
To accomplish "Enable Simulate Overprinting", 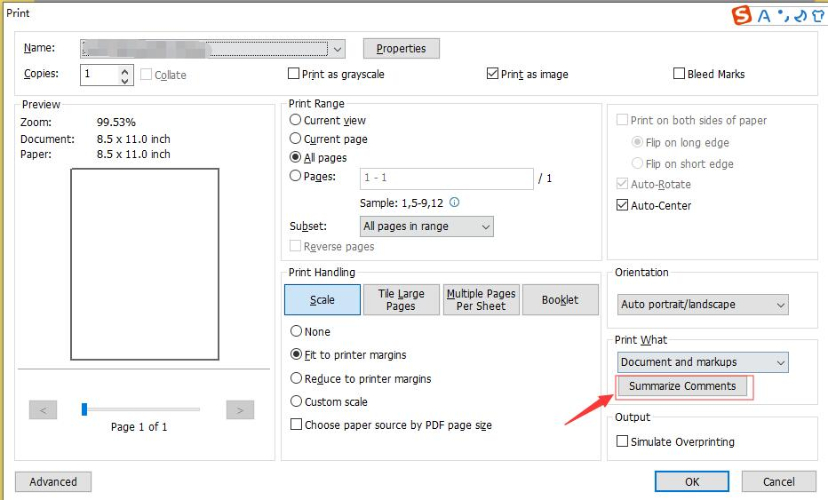I will click(623, 441).
